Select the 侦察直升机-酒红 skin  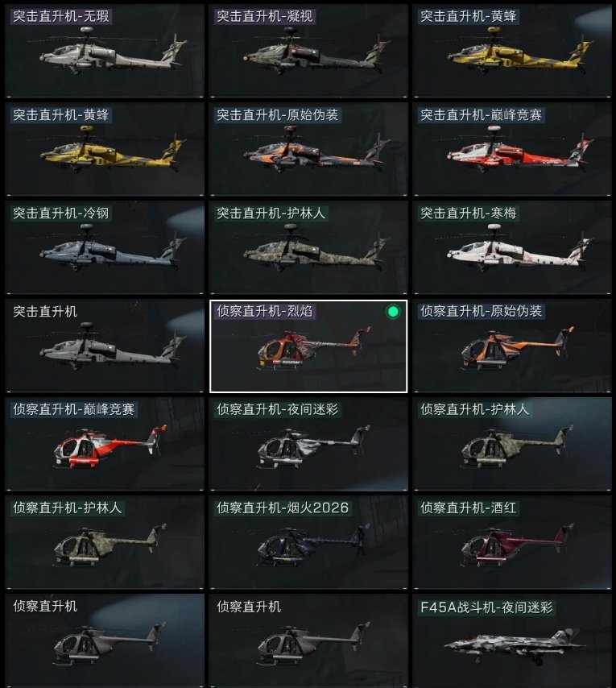point(512,542)
